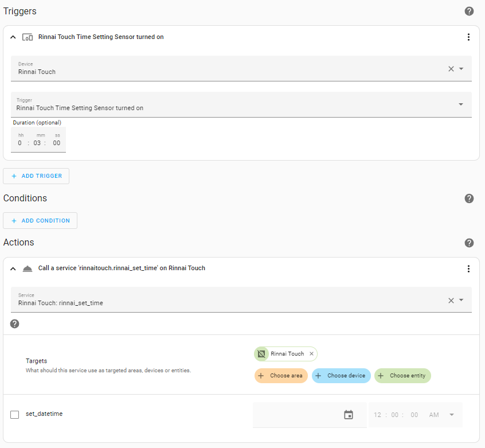This screenshot has height=448, width=485.
Task: Open Triggers help icon
Action: (469, 11)
